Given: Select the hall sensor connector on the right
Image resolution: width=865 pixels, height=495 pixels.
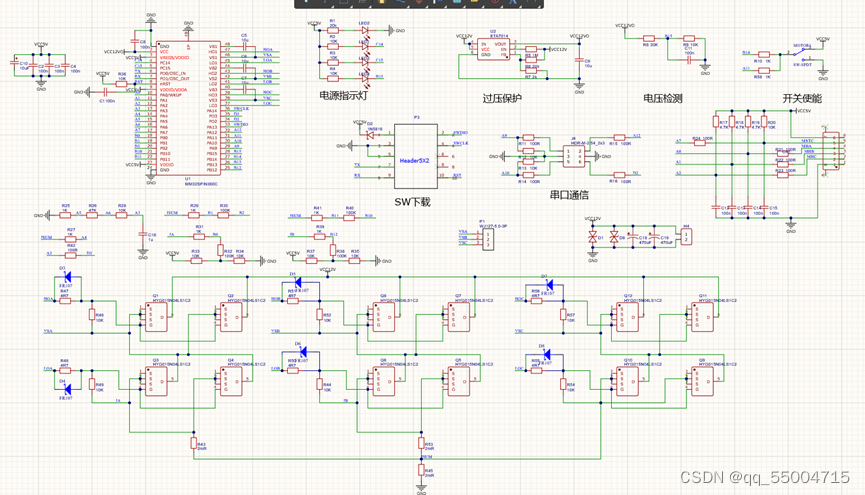Looking at the screenshot, I should [831, 151].
